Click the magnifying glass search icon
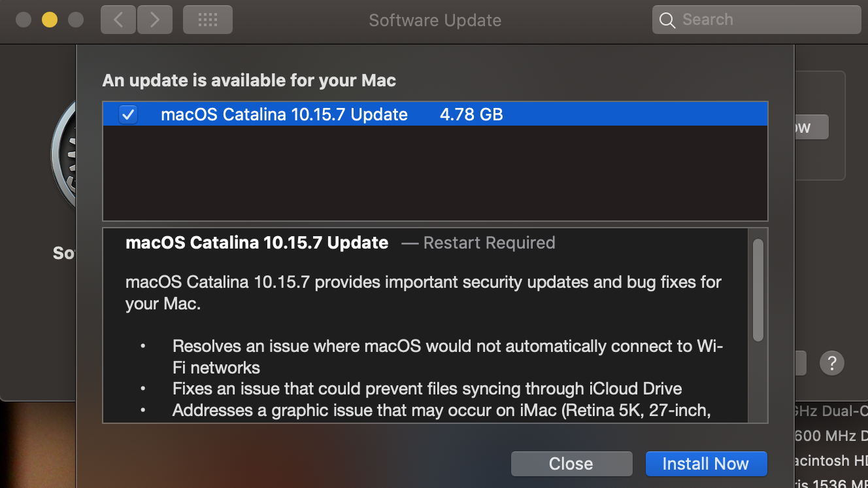This screenshot has height=488, width=868. [x=667, y=20]
